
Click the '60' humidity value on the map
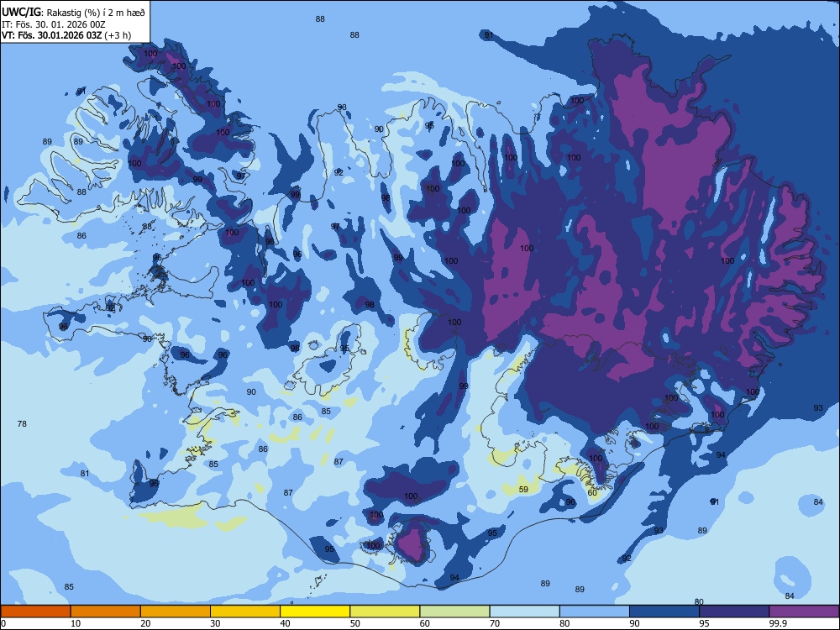click(592, 493)
